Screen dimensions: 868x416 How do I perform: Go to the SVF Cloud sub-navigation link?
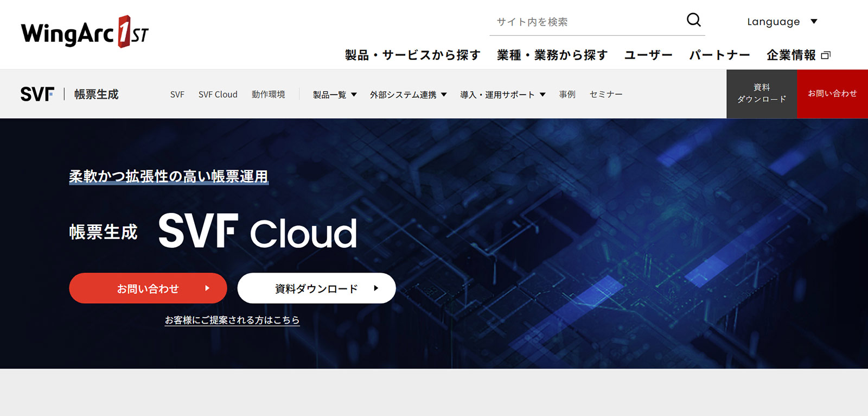(x=218, y=94)
